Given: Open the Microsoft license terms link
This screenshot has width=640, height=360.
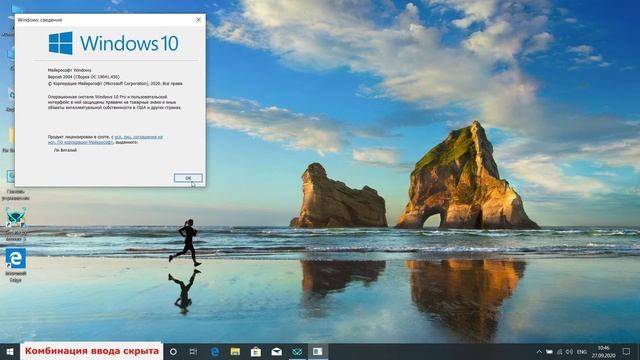Looking at the screenshot, I should click(x=105, y=140).
